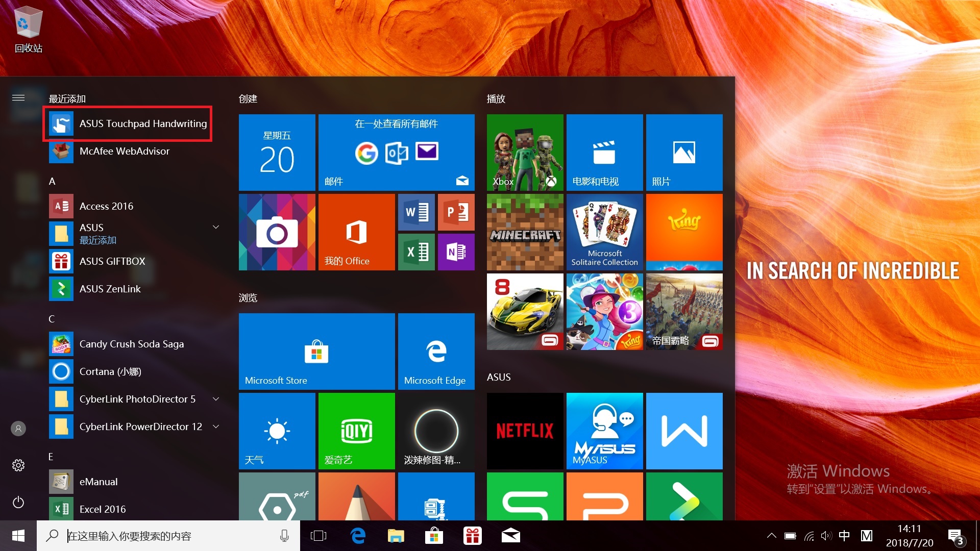The image size is (980, 551).
Task: Jump to letter C in app list
Action: 52,319
